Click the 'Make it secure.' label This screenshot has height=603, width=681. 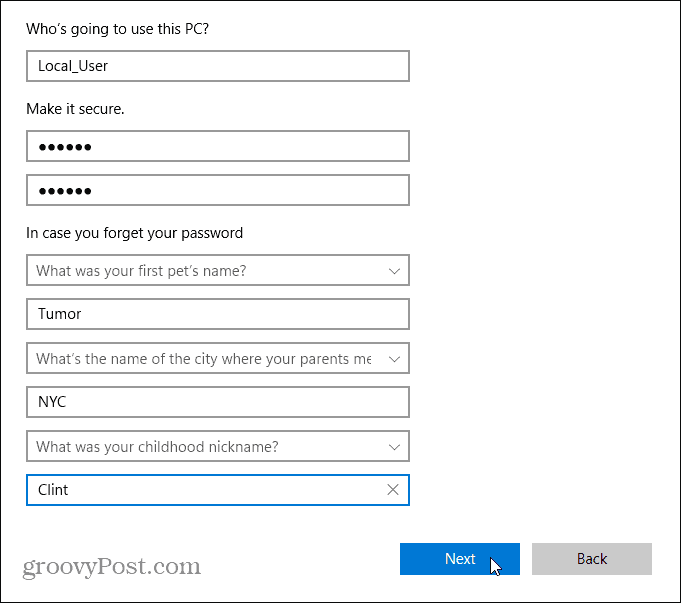click(x=75, y=109)
